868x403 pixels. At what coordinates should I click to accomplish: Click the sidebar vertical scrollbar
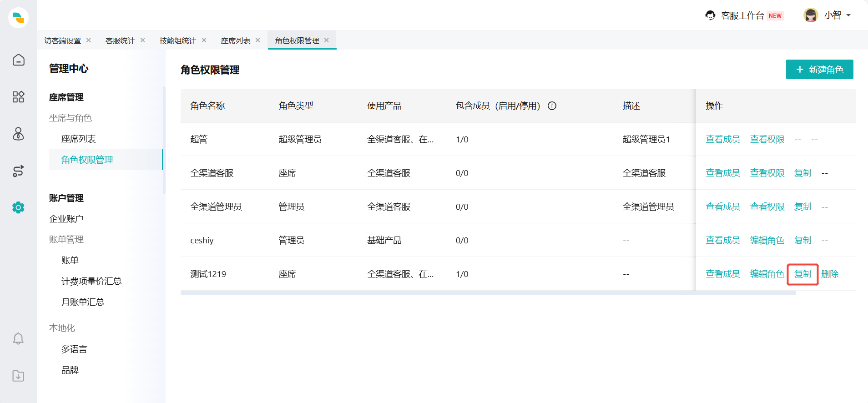(x=164, y=140)
